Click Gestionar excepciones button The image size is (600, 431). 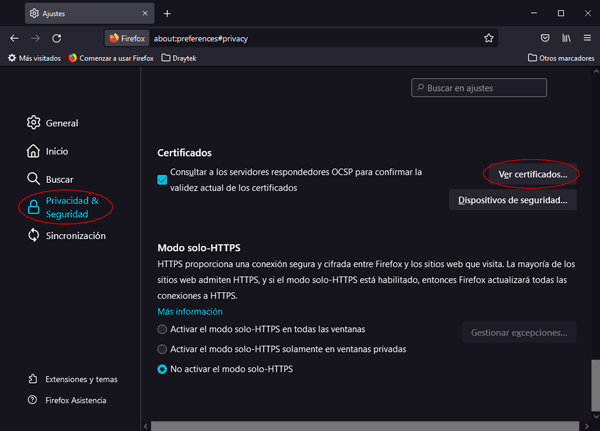(519, 332)
